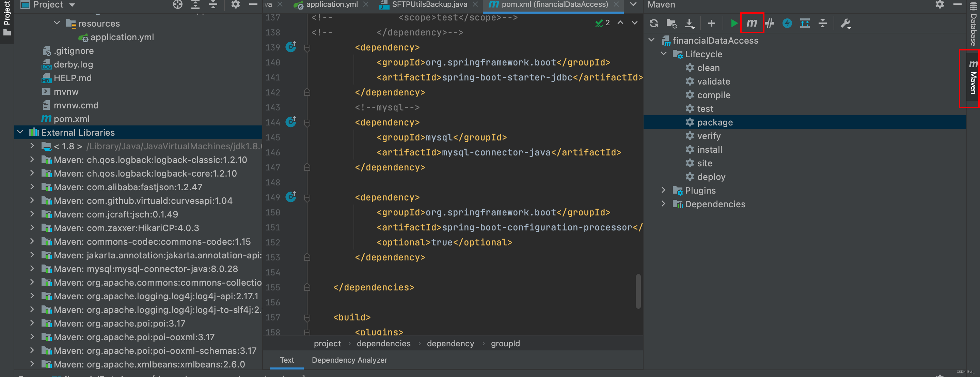Expand the Plugins node
This screenshot has height=377, width=980.
click(x=663, y=190)
